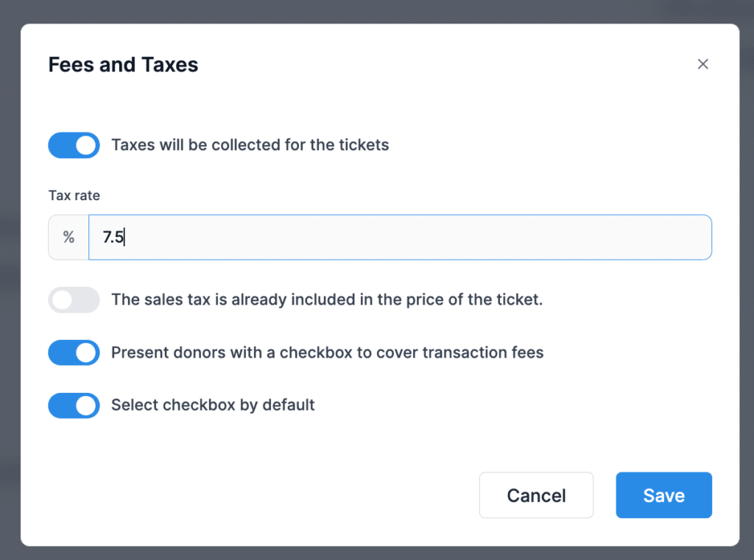This screenshot has height=560, width=754.
Task: Select the percent symbol prefix
Action: click(x=68, y=237)
